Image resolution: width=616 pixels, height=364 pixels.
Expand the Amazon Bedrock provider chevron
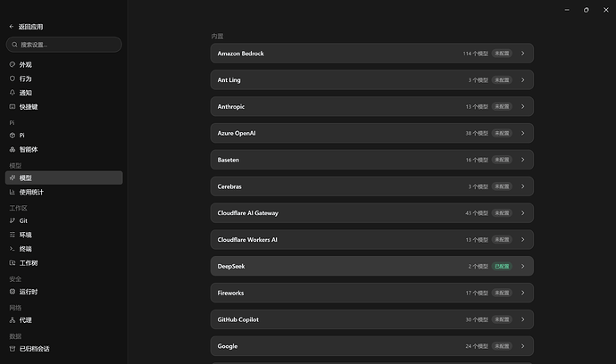[x=523, y=54]
